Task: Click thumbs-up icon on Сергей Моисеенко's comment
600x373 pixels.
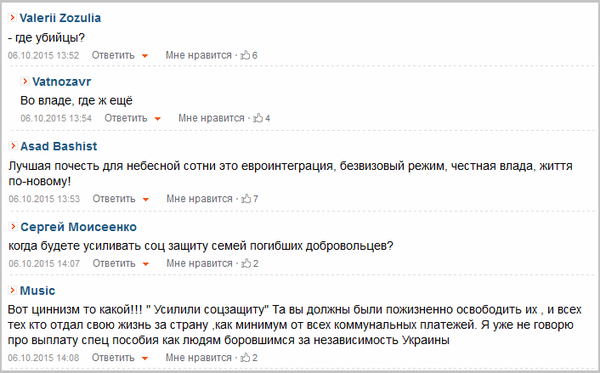Action: click(x=246, y=263)
